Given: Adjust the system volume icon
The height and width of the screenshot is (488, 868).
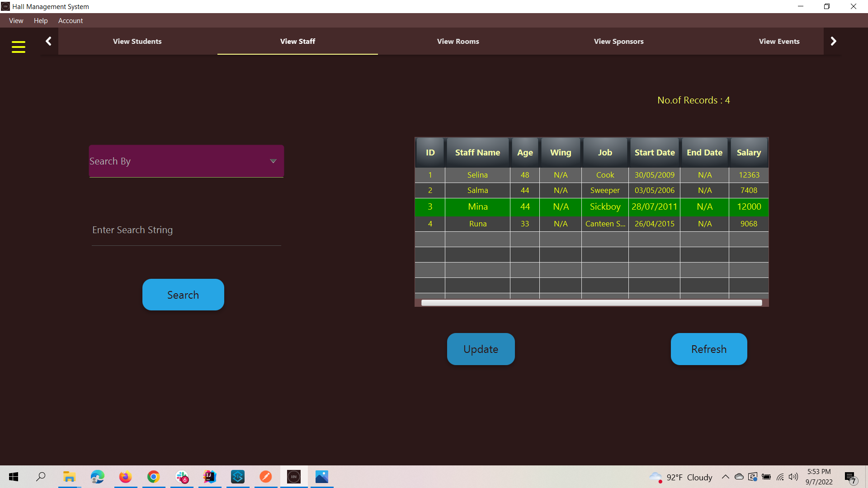Looking at the screenshot, I should pyautogui.click(x=793, y=477).
